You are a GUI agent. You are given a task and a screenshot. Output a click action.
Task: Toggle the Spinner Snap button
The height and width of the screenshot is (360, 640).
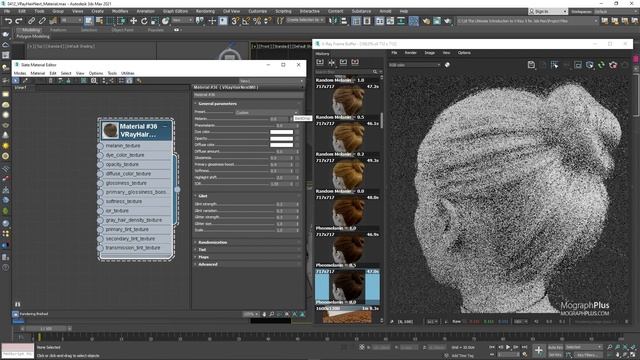pyautogui.click(x=268, y=21)
